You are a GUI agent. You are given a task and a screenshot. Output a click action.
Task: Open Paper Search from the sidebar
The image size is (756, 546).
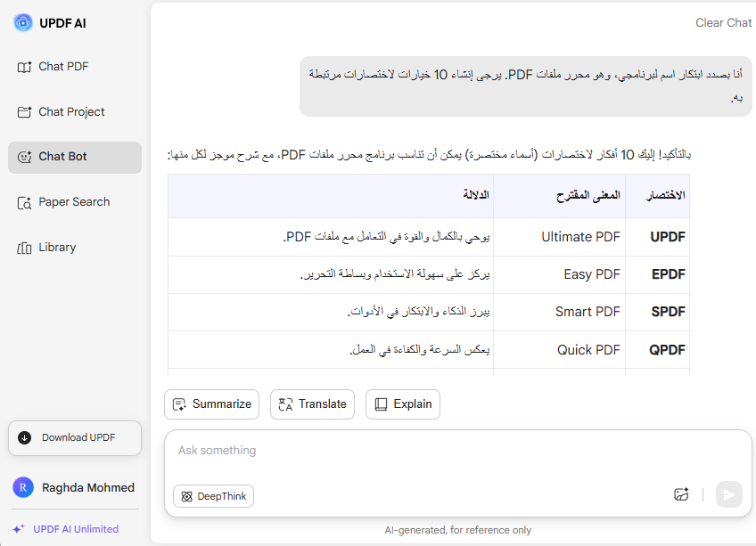pyautogui.click(x=75, y=202)
